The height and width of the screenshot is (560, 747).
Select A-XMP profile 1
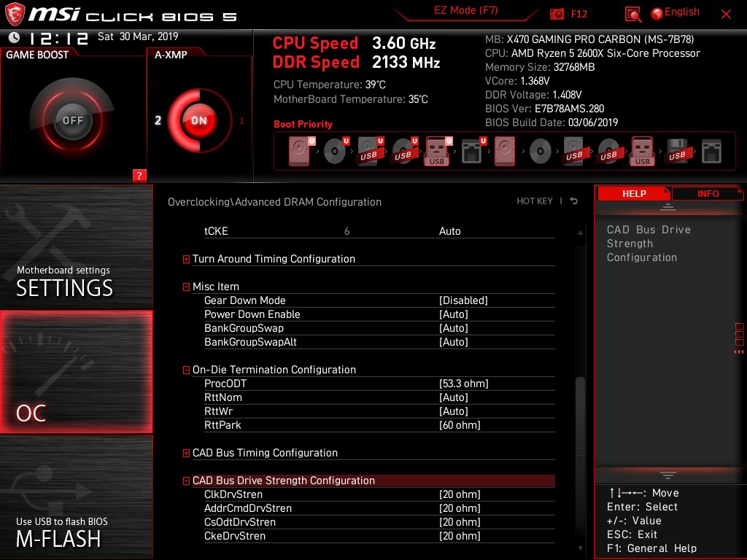coord(241,120)
